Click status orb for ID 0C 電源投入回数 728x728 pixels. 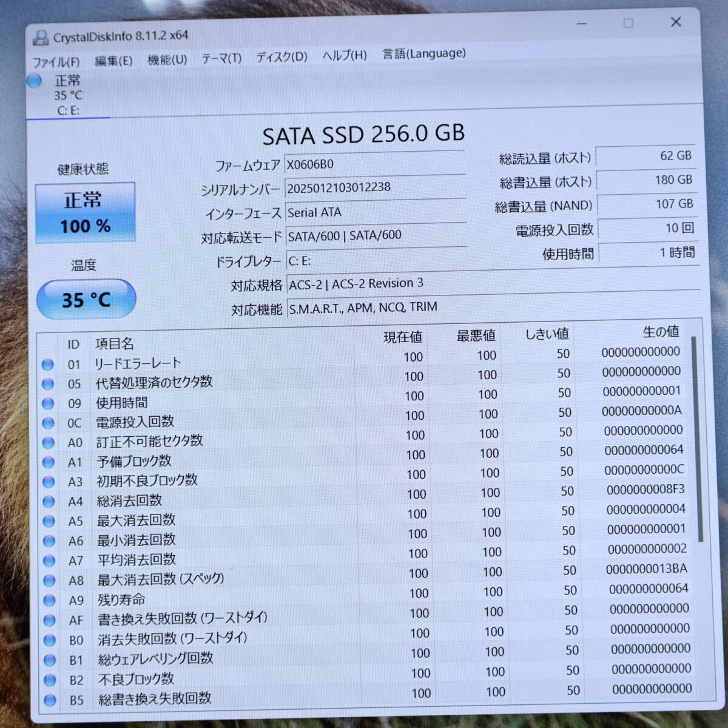[48, 423]
